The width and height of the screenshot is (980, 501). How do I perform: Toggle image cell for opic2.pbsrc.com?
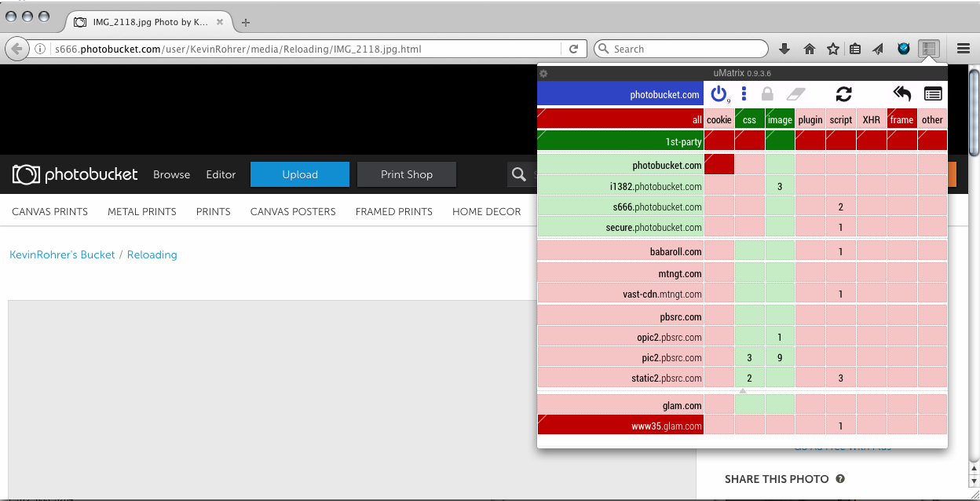tap(780, 337)
